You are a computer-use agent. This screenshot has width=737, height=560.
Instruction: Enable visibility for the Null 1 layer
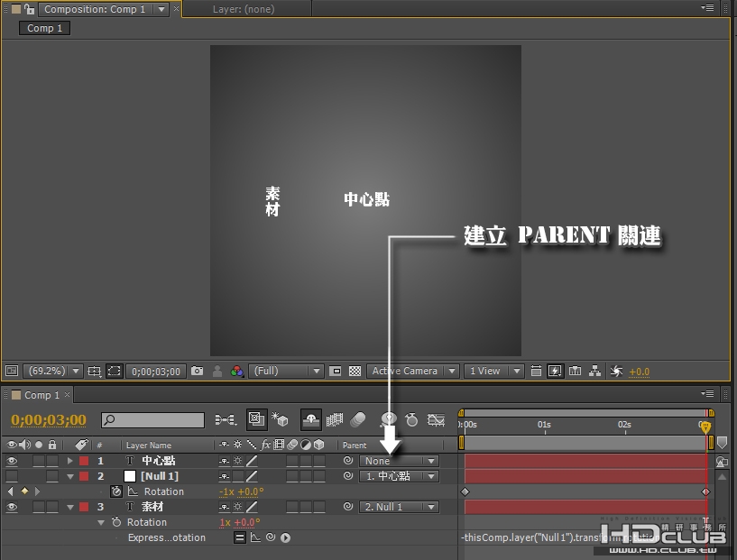12,476
